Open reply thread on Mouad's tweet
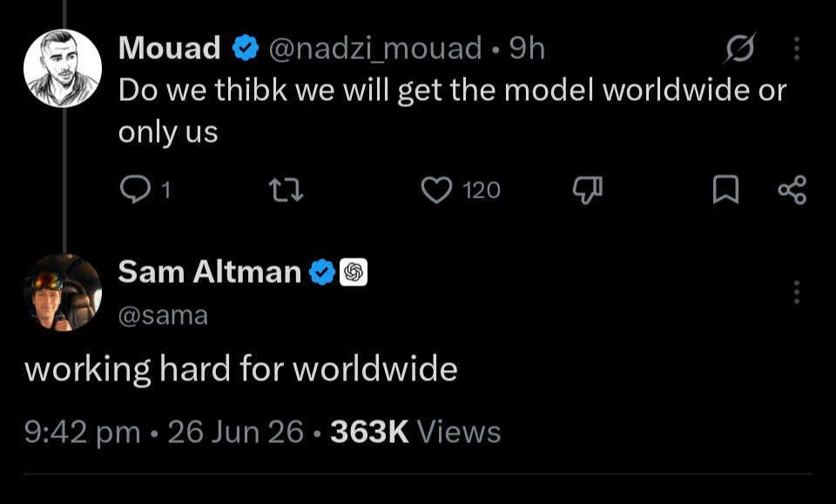The height and width of the screenshot is (504, 836). pyautogui.click(x=135, y=191)
